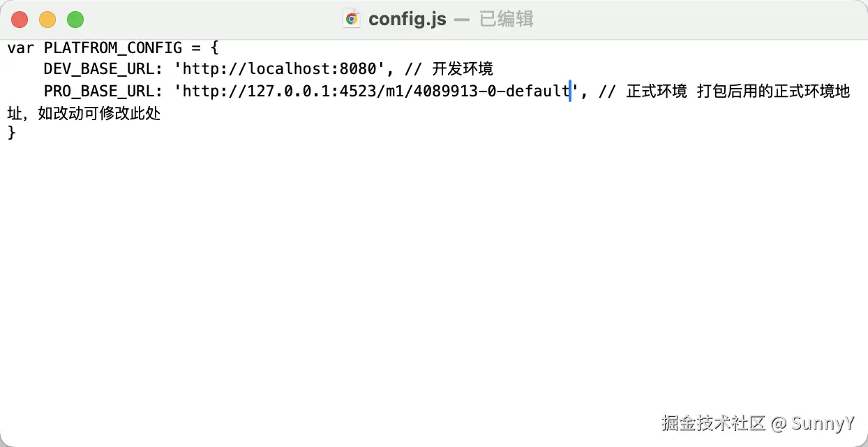The height and width of the screenshot is (447, 868).
Task: Open the 已编辑 title dropdown
Action: click(506, 19)
